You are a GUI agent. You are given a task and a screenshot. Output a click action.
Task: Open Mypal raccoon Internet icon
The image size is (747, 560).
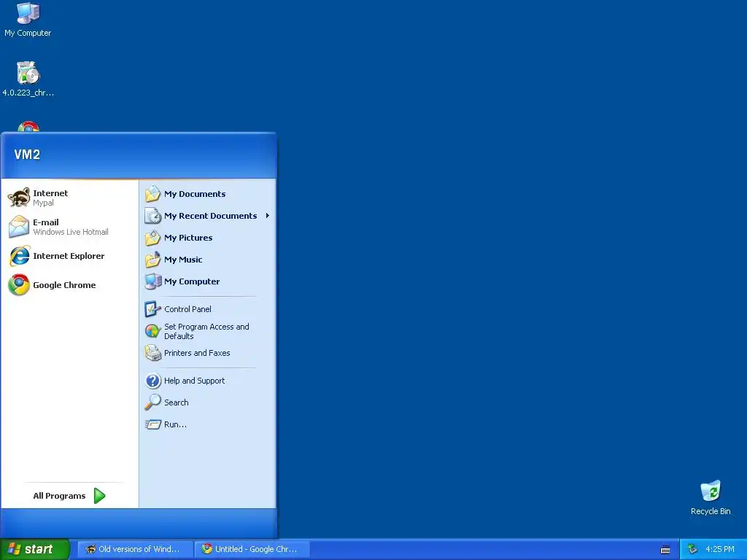19,197
